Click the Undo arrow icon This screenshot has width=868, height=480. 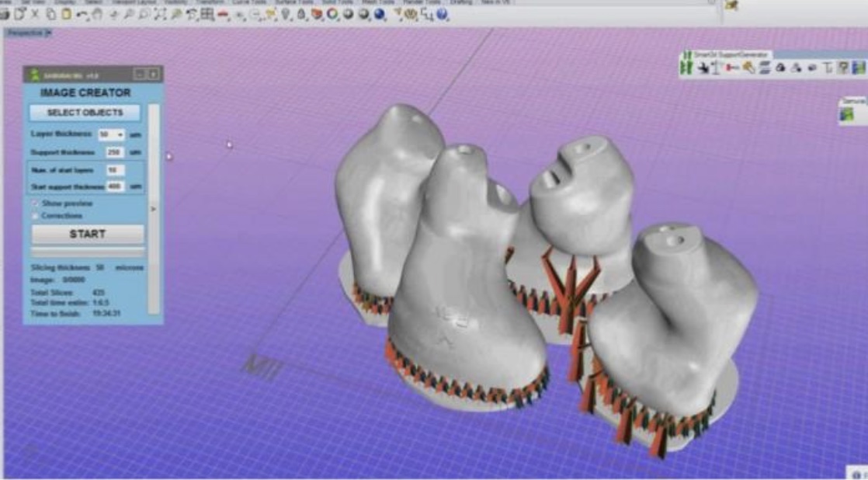83,16
